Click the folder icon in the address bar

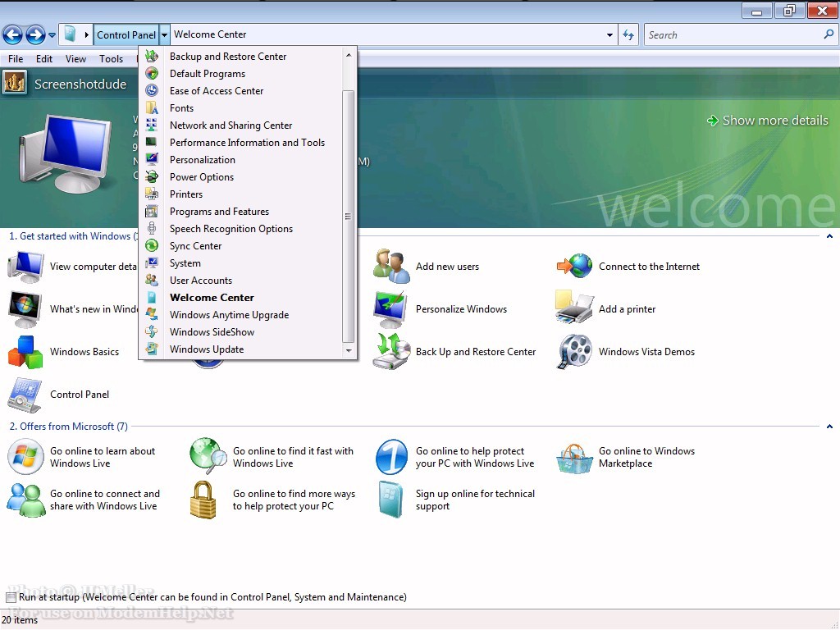click(x=71, y=34)
